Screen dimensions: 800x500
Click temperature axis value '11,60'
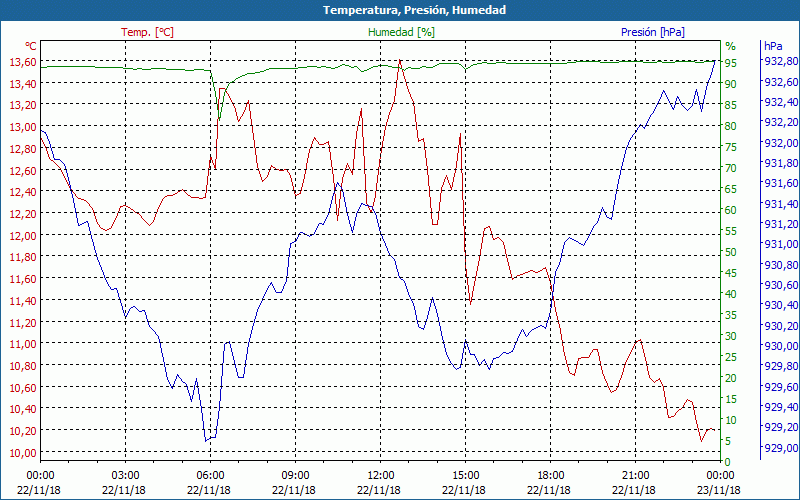[x=23, y=279]
